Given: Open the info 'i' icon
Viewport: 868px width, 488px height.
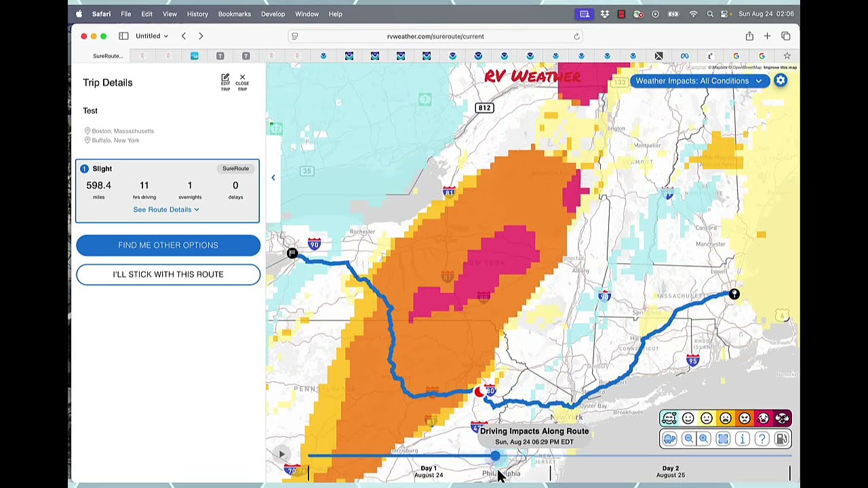Looking at the screenshot, I should (x=743, y=439).
